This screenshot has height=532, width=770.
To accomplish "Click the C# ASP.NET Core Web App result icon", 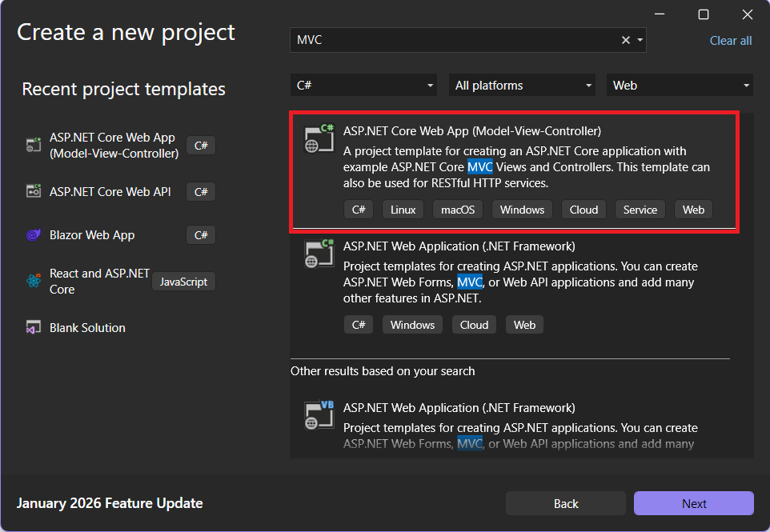I will pos(319,138).
